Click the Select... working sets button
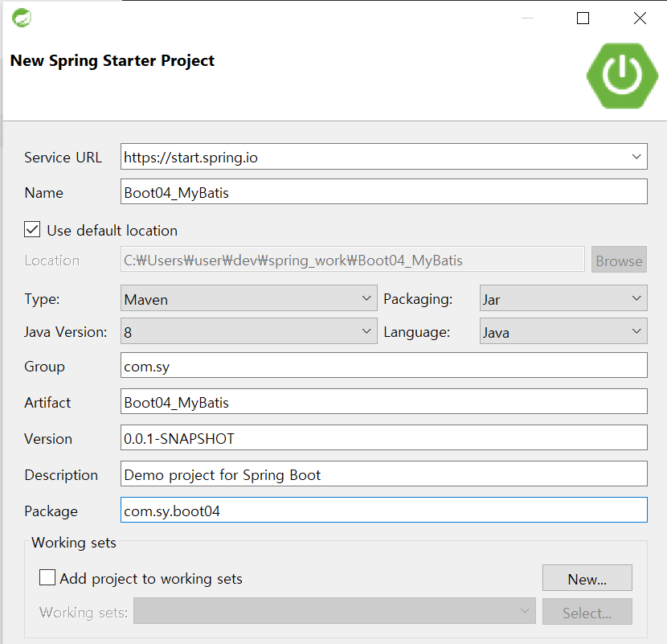Screen dimensions: 667x644 [x=587, y=612]
